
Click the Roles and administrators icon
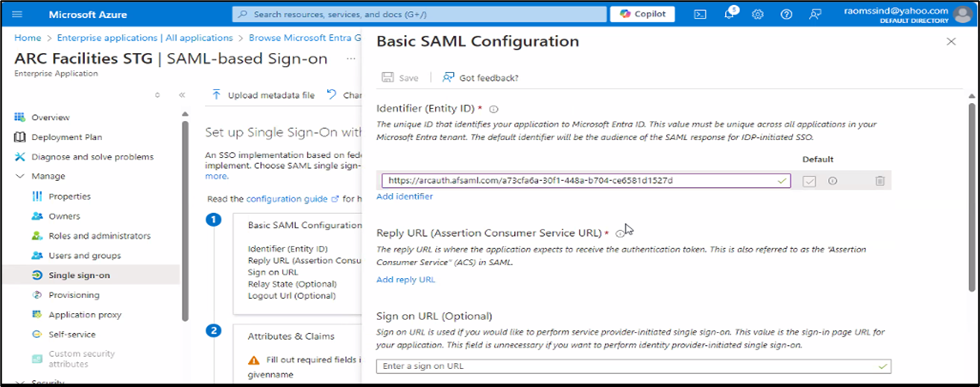(37, 236)
